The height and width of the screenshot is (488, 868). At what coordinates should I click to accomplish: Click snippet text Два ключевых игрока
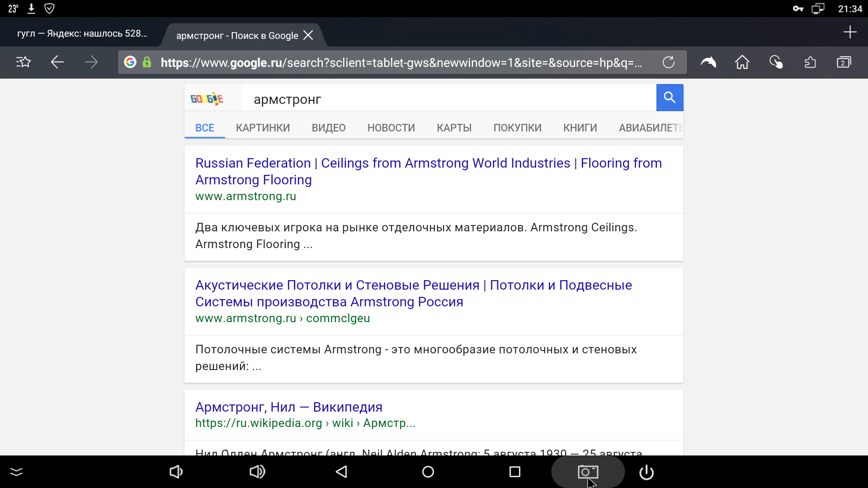click(416, 236)
